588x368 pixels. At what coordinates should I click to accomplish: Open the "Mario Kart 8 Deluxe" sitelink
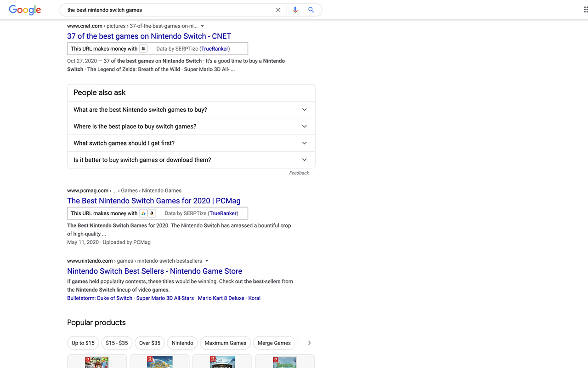(x=221, y=298)
